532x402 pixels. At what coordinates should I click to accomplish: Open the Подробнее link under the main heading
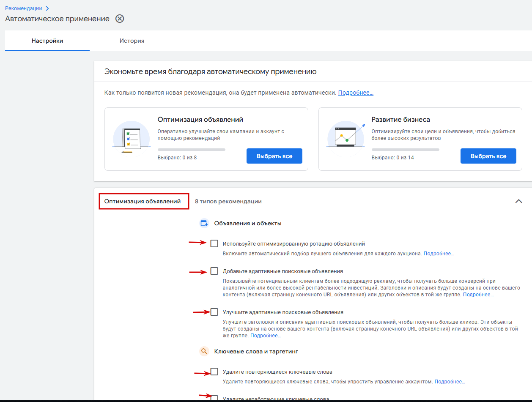[x=356, y=93]
